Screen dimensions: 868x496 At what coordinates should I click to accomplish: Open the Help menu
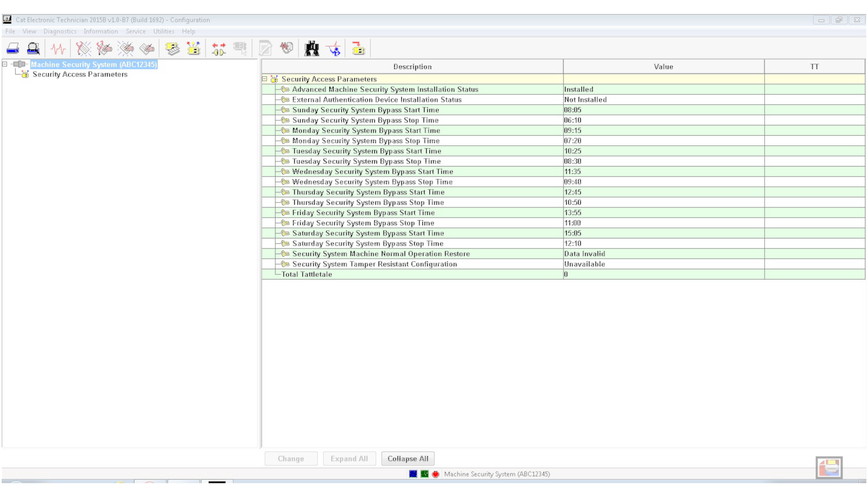188,31
